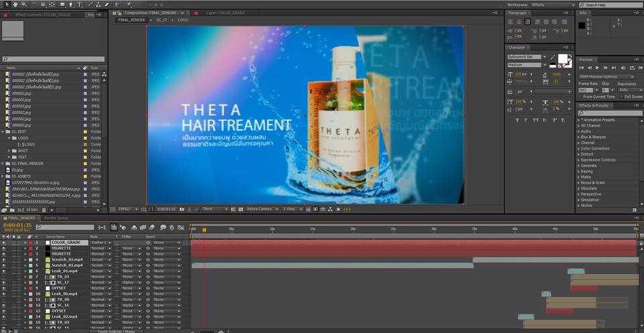Viewport: 644px width, 333px height.
Task: Click the frame blending icon in timeline
Action: click(143, 227)
